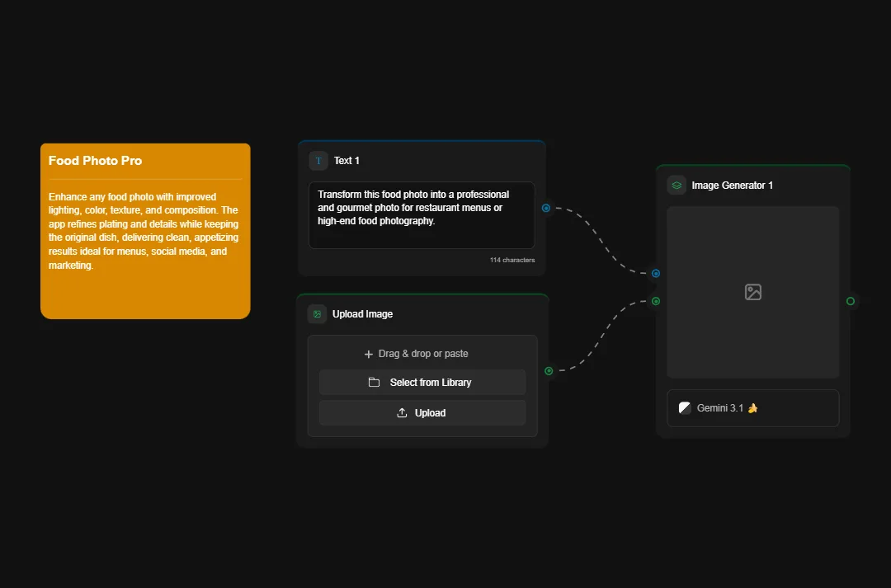Viewport: 891px width, 588px height.
Task: Click Image Generator 1's right output port
Action: [851, 301]
